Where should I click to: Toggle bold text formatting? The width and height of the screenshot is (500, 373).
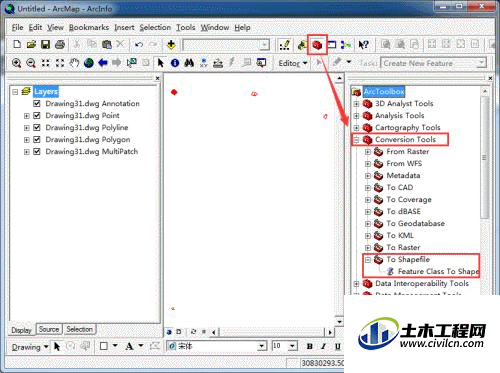click(309, 346)
